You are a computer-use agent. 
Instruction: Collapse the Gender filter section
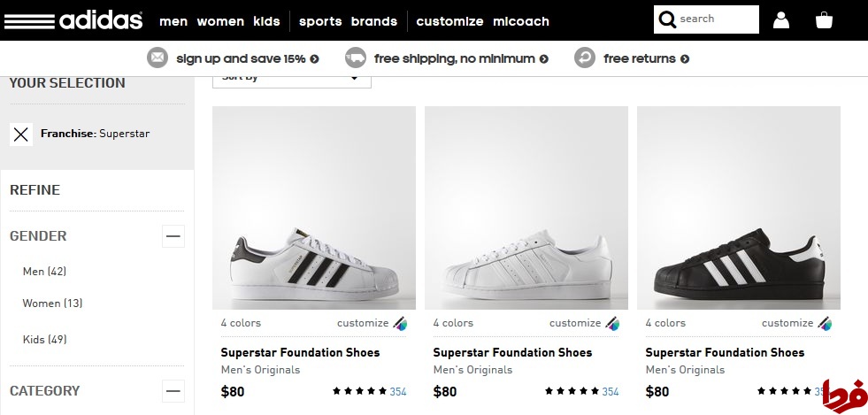pos(173,236)
